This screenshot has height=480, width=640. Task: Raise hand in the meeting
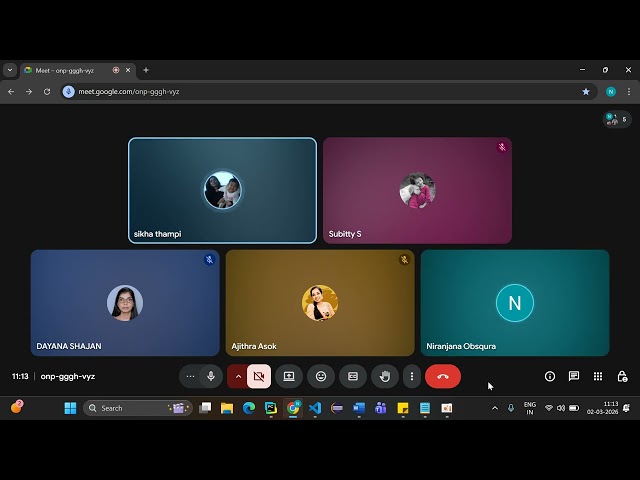click(x=385, y=376)
